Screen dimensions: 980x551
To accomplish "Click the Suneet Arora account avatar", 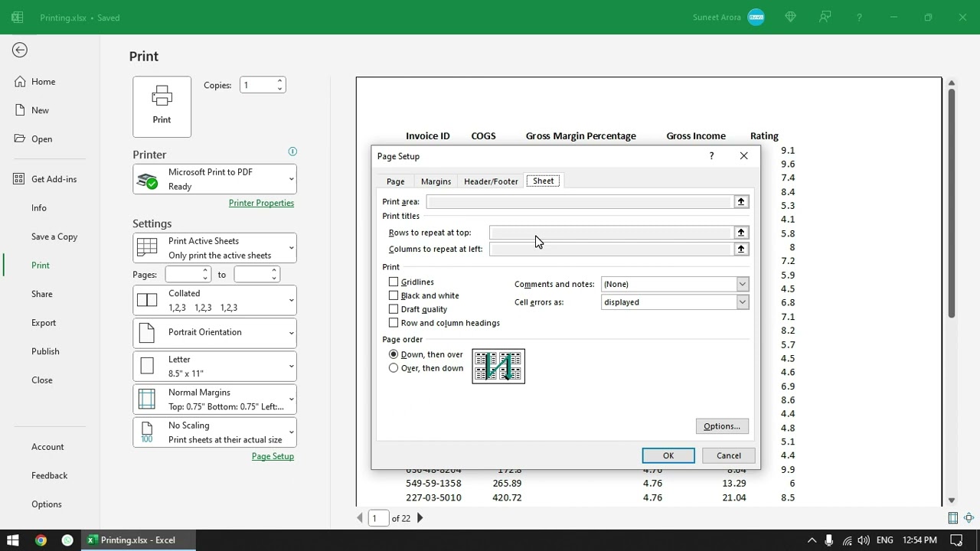I will click(x=756, y=17).
